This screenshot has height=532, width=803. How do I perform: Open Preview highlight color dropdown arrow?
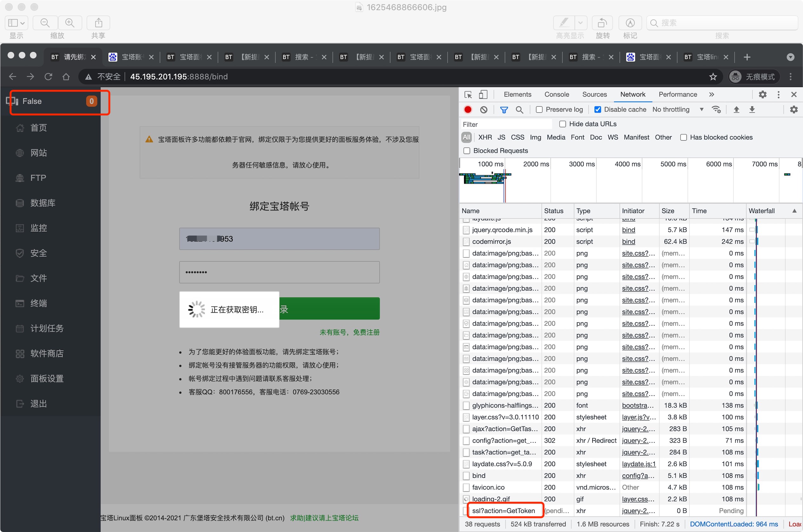coord(581,23)
